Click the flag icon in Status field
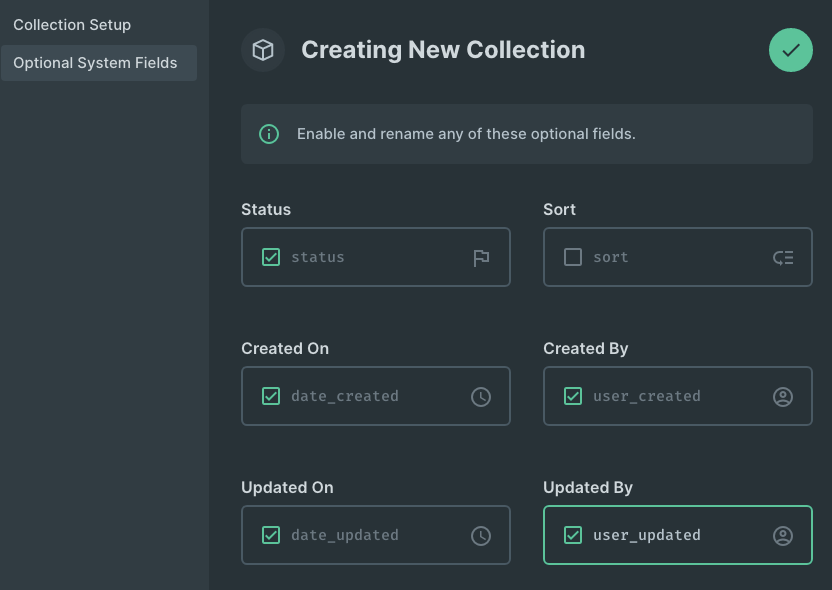 click(481, 258)
